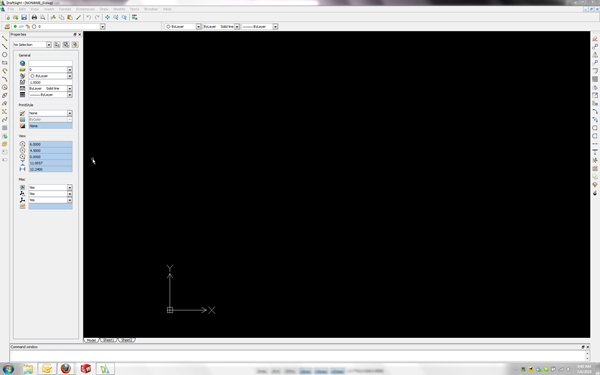Screen dimensions: 600x375
Task: Open the first Misc Yes dropdown
Action: 70,188
